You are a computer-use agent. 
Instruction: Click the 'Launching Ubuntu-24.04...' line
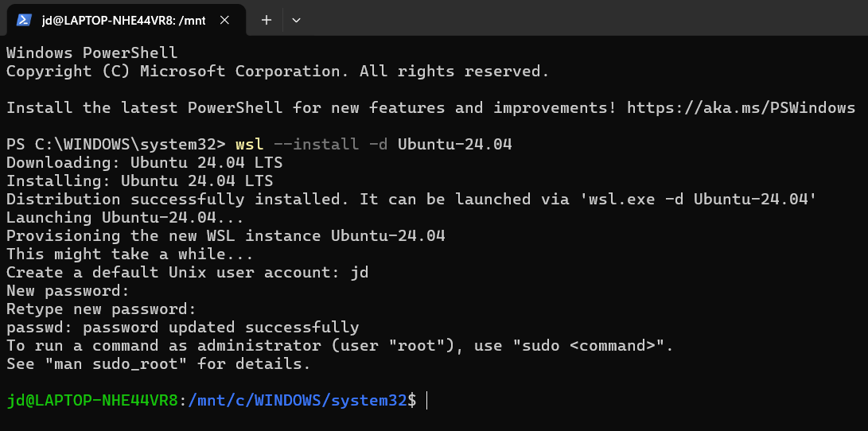125,218
